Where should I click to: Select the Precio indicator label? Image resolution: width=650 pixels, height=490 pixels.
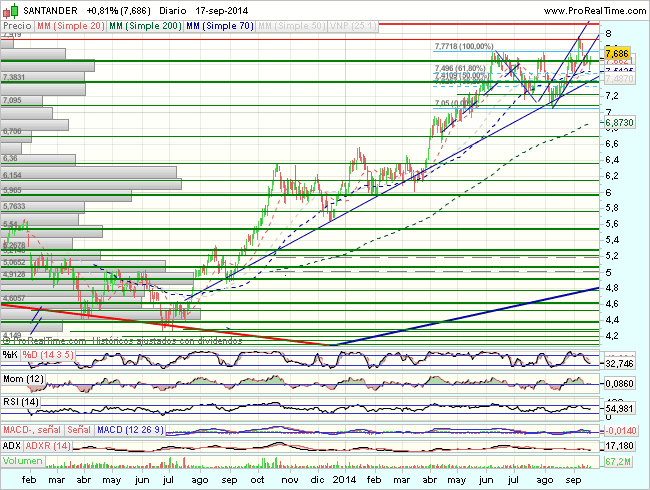tap(17, 26)
